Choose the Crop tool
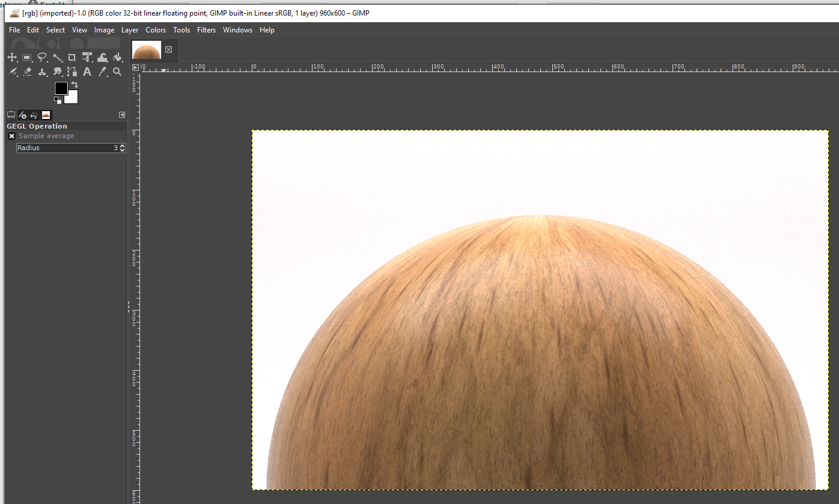839x504 pixels. [72, 57]
